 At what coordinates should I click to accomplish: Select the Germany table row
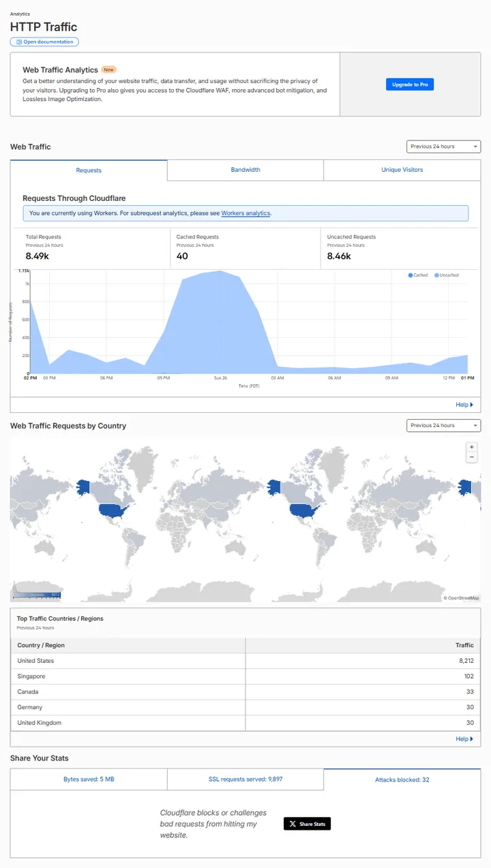tap(245, 707)
